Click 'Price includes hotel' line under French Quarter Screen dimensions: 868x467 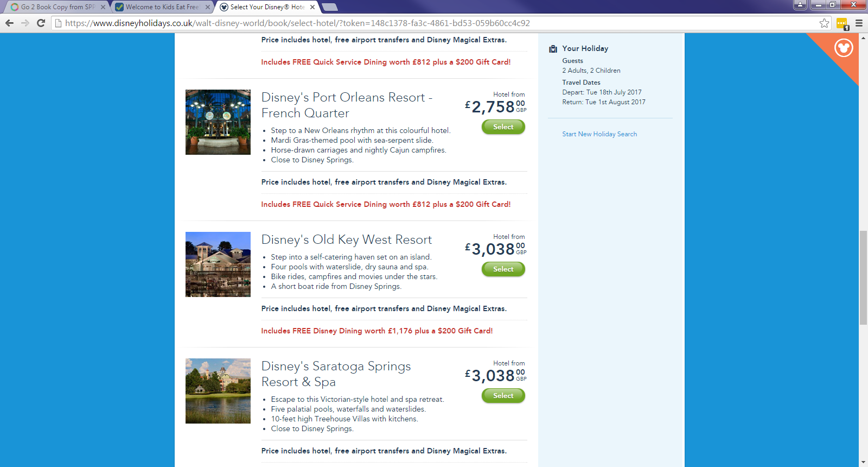(384, 182)
